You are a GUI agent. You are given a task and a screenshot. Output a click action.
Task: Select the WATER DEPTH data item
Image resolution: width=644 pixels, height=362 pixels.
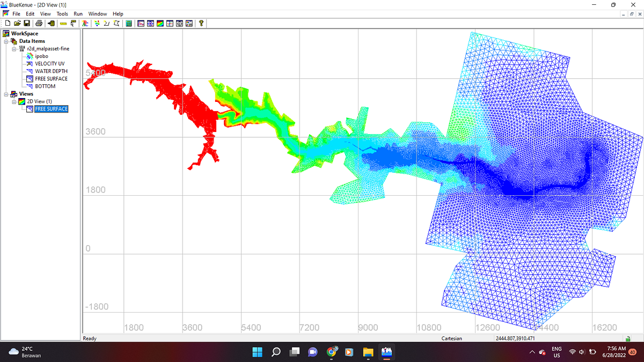52,71
